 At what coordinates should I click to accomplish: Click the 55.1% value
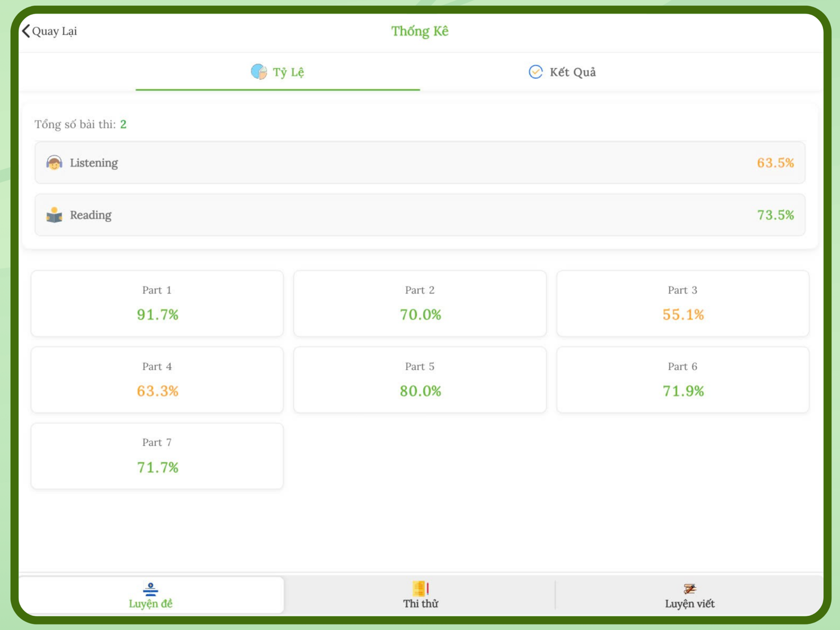(x=683, y=315)
